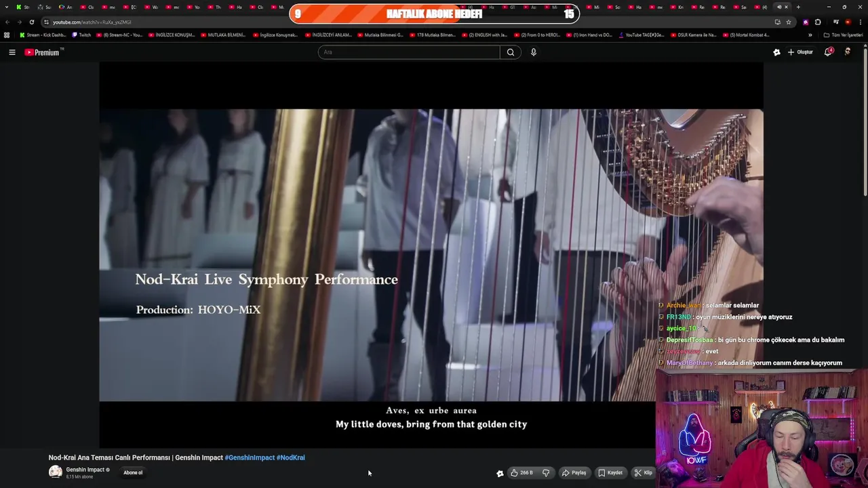Switch to the first Kick Stream tab
868x488 pixels.
23,7
